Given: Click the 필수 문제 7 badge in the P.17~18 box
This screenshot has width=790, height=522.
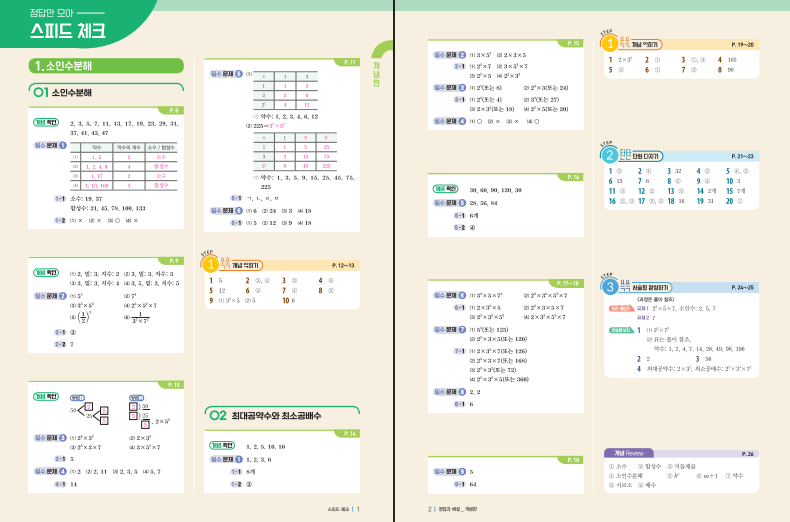Looking at the screenshot, I should click(x=449, y=330).
